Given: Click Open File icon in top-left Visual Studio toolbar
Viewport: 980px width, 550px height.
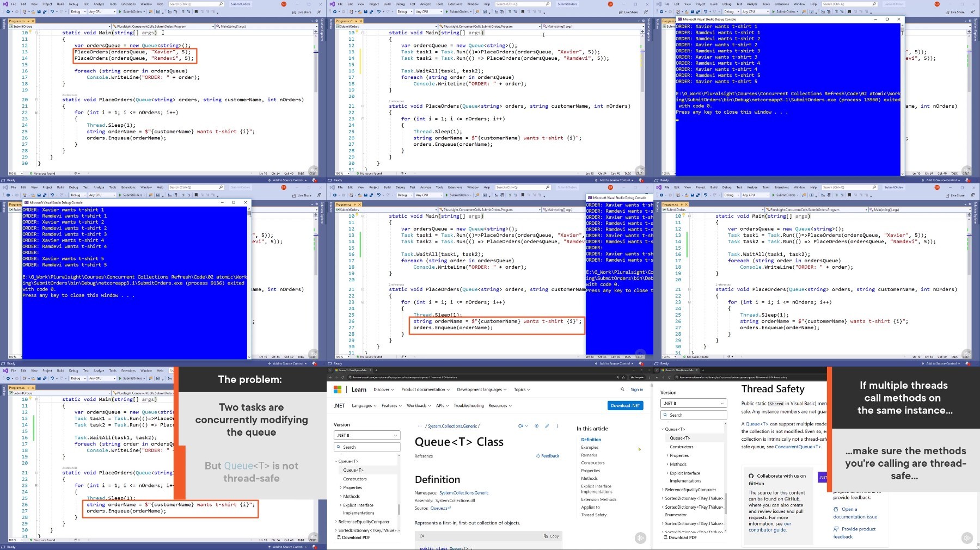Looking at the screenshot, I should (33, 11).
